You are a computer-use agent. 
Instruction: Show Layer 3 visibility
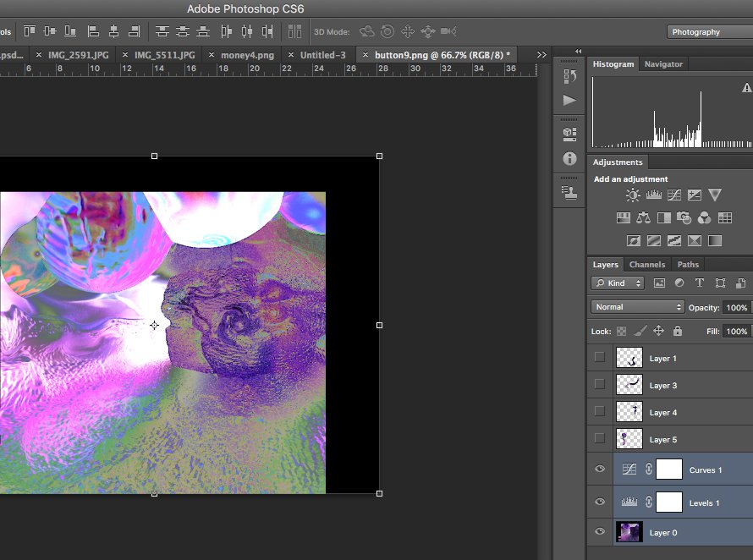pos(600,384)
